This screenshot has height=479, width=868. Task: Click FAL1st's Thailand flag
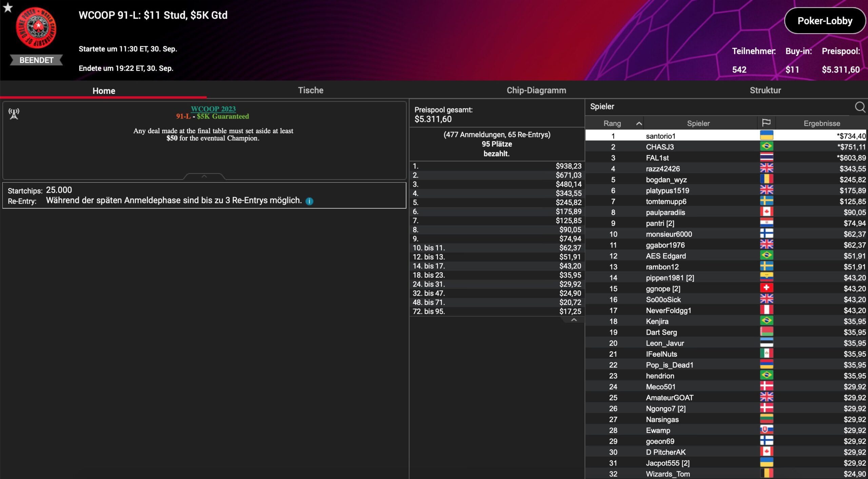pyautogui.click(x=766, y=157)
